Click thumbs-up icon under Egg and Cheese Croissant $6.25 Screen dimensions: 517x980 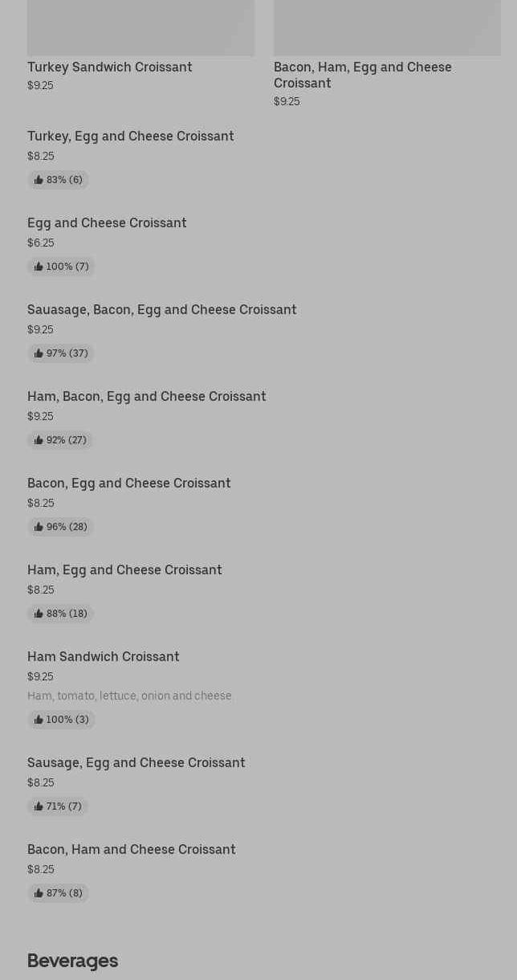tap(39, 267)
